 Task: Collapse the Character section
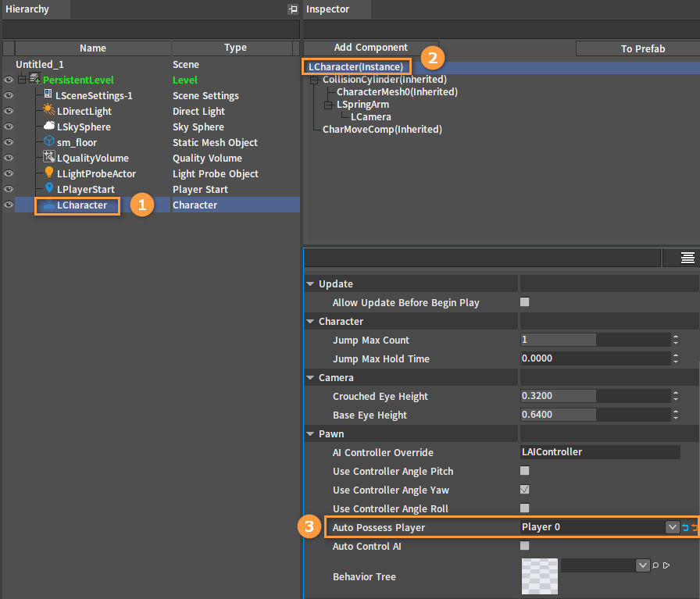coord(310,322)
